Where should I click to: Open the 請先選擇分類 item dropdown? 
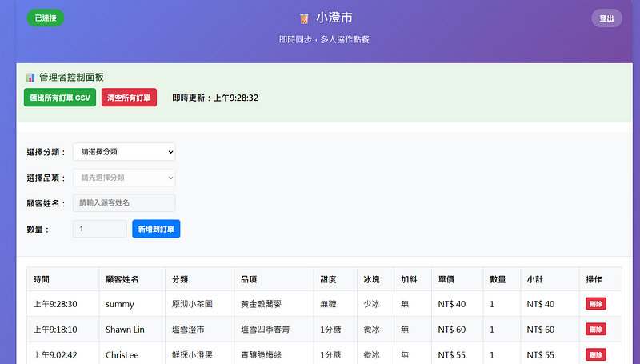tap(124, 178)
